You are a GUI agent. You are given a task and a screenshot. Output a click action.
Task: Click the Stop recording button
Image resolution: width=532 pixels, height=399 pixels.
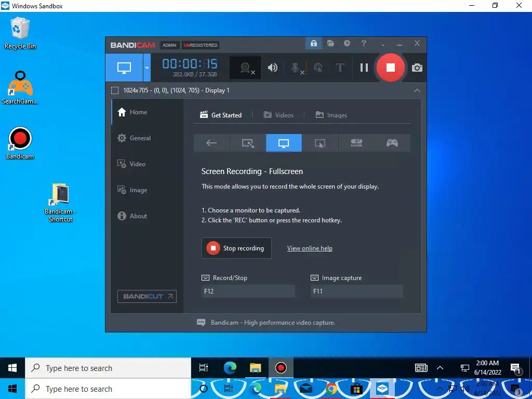(236, 248)
